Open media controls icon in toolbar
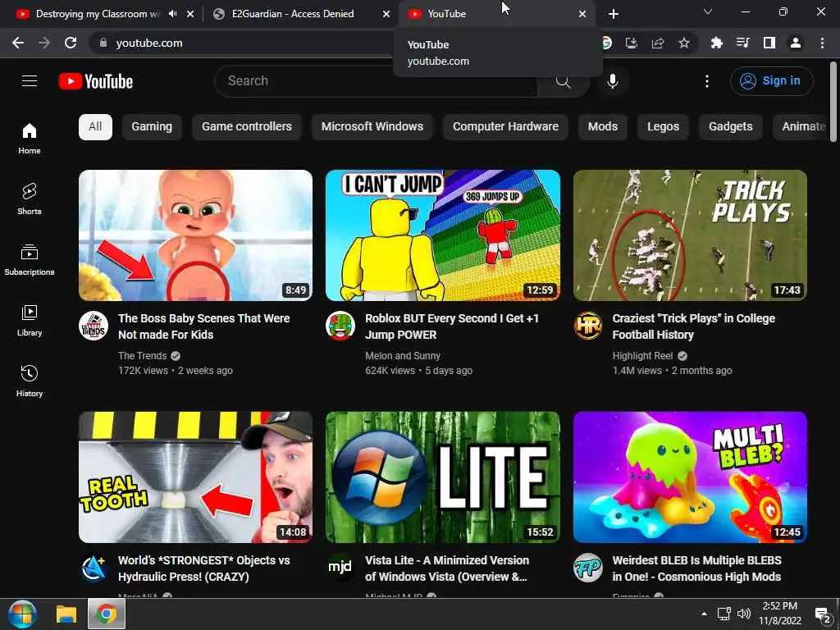840x630 pixels. tap(742, 43)
